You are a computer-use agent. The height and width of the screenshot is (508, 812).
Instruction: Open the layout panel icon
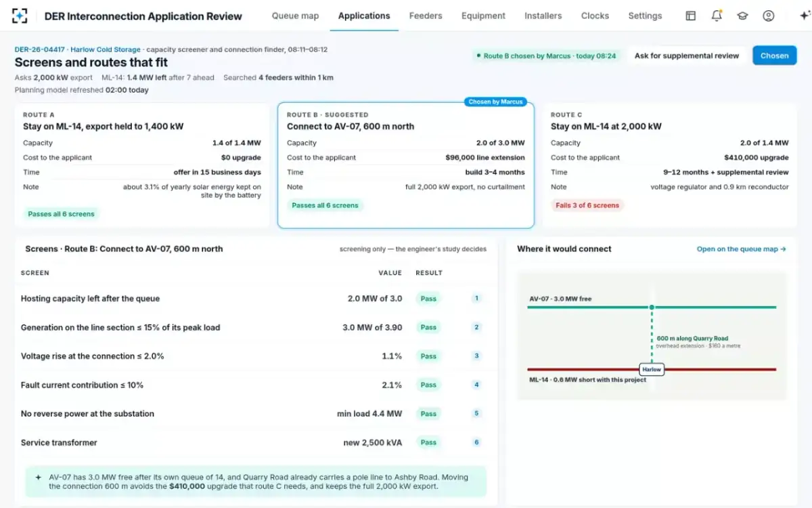click(x=690, y=16)
